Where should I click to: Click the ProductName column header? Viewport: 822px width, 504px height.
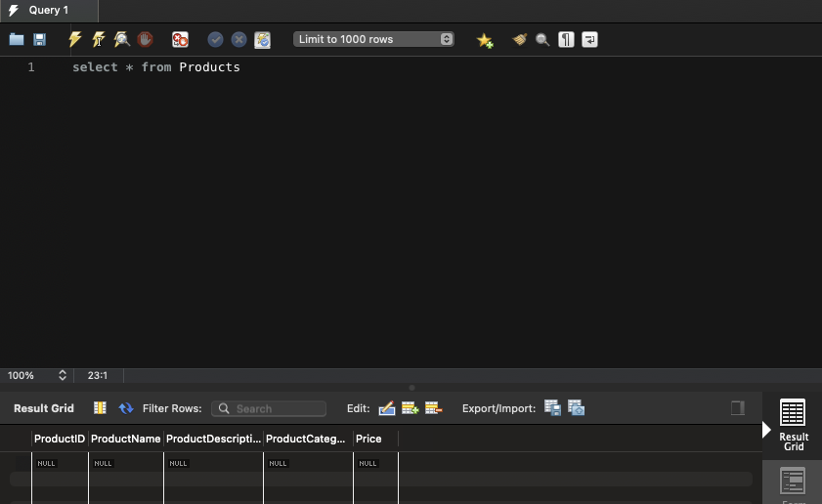125,439
